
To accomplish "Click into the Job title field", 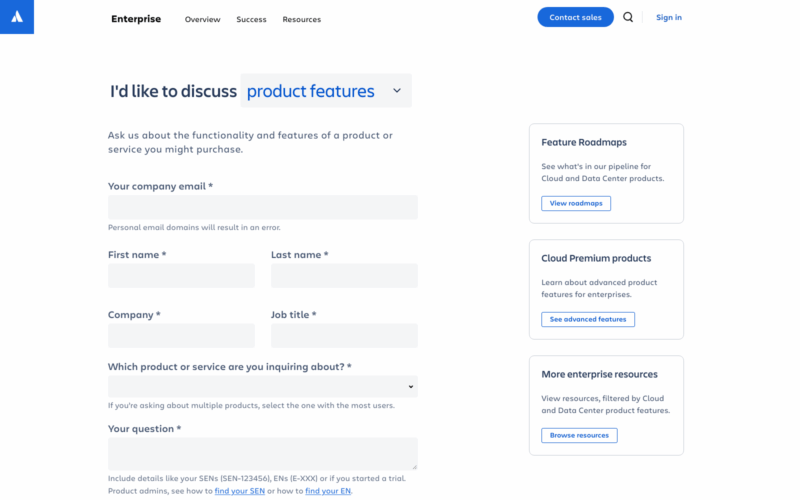I will pos(344,336).
